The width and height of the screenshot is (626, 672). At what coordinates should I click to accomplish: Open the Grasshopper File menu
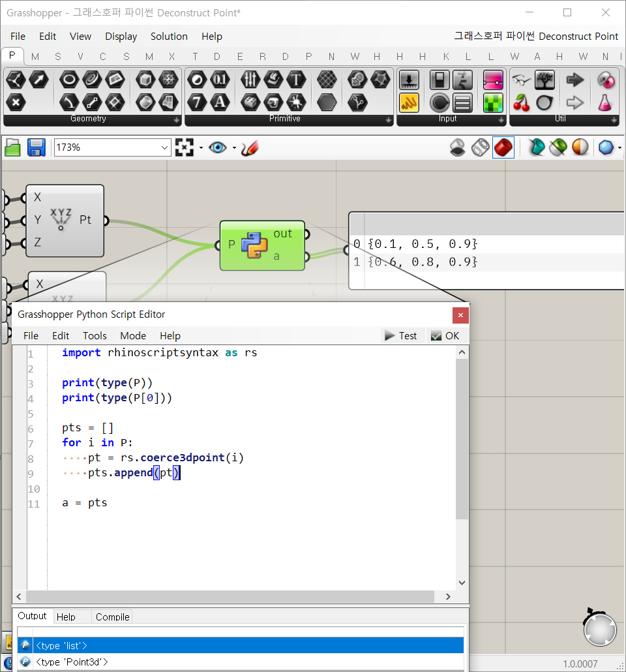(18, 37)
